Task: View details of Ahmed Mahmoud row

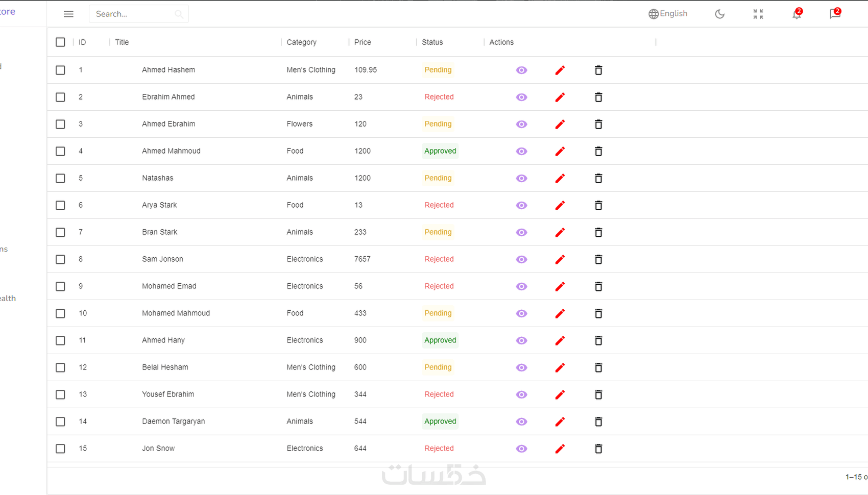Action: coord(521,152)
